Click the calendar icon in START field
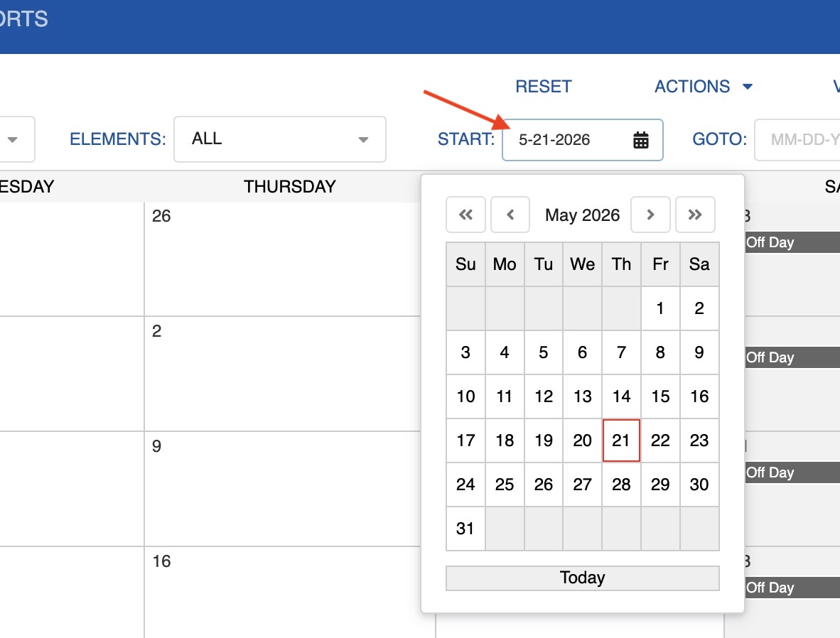840x638 pixels. 641,140
